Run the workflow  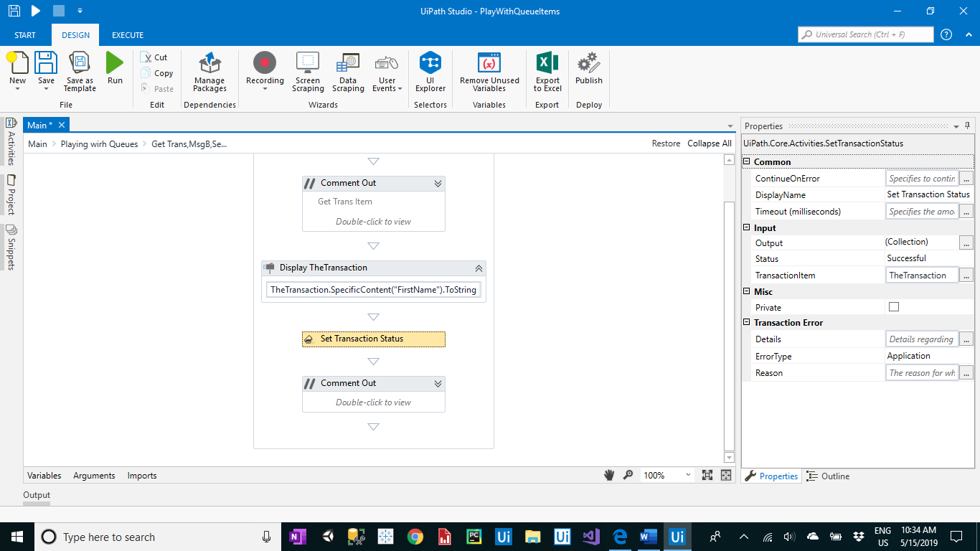pyautogui.click(x=114, y=68)
